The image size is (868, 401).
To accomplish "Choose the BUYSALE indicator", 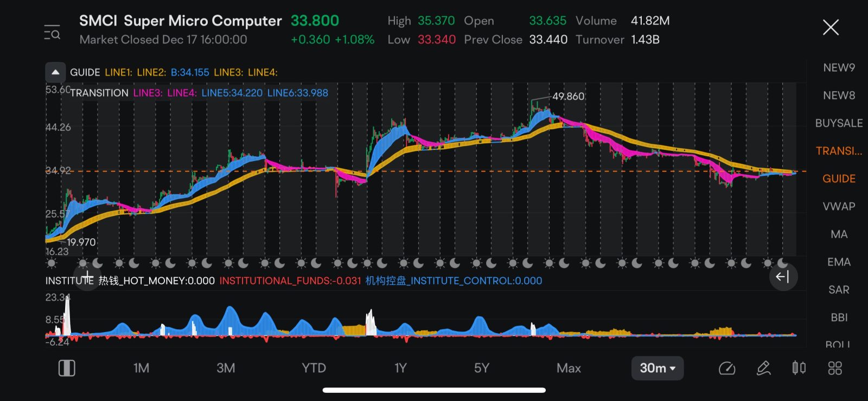I will click(x=839, y=123).
